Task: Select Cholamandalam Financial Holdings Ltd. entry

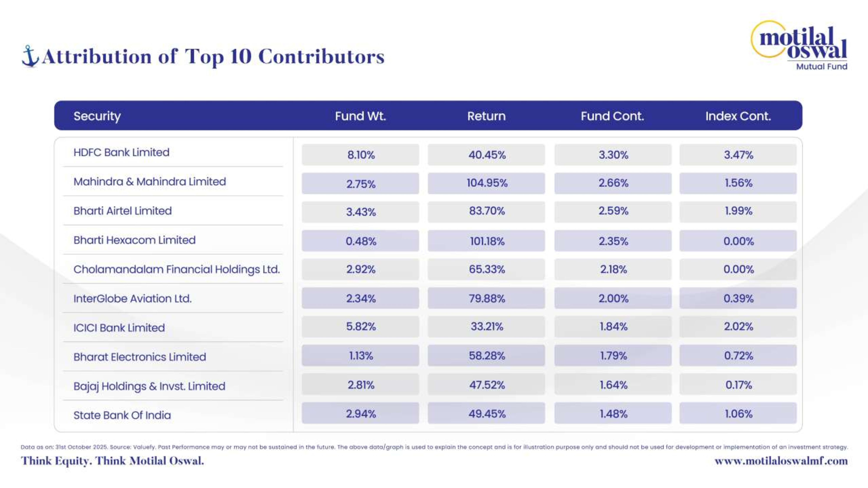Action: [x=177, y=269]
